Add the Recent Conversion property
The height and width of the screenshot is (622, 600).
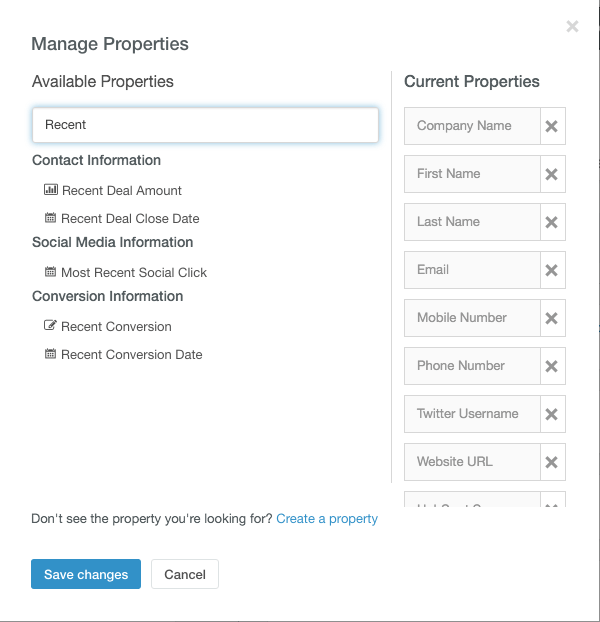116,326
